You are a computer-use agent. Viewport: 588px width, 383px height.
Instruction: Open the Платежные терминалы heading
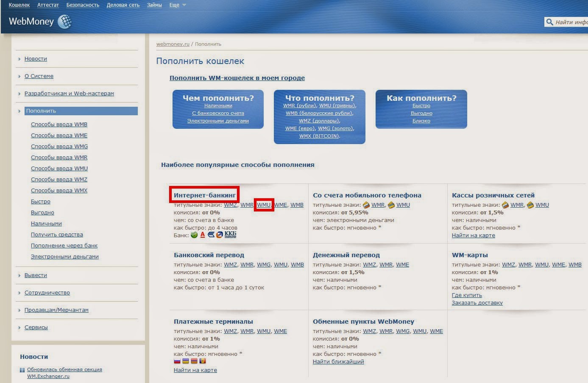point(213,322)
